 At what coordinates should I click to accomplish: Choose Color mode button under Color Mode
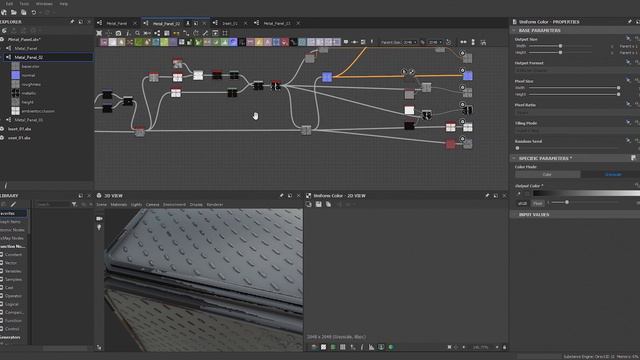547,174
